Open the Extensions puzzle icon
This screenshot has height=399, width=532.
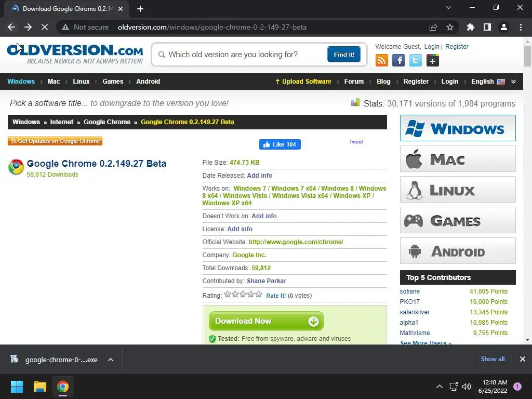470,27
